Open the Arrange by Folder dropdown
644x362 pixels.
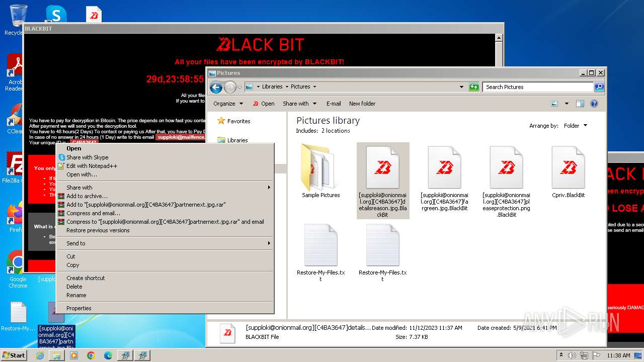pyautogui.click(x=575, y=126)
